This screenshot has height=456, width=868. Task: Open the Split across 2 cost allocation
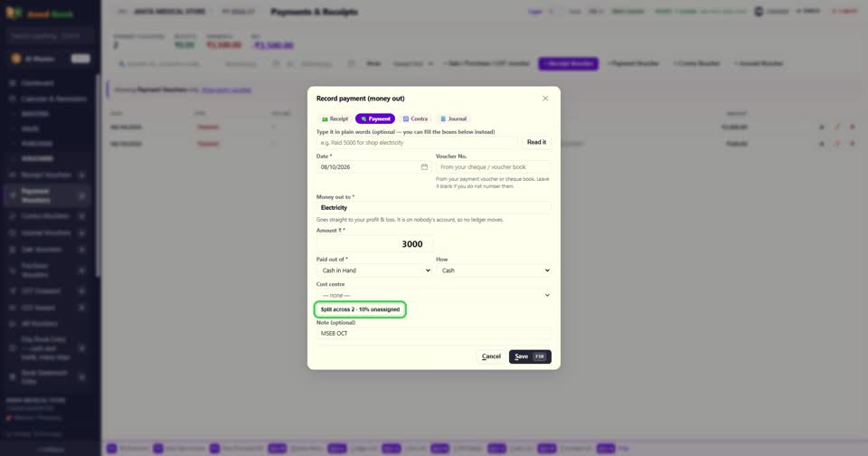coord(360,309)
